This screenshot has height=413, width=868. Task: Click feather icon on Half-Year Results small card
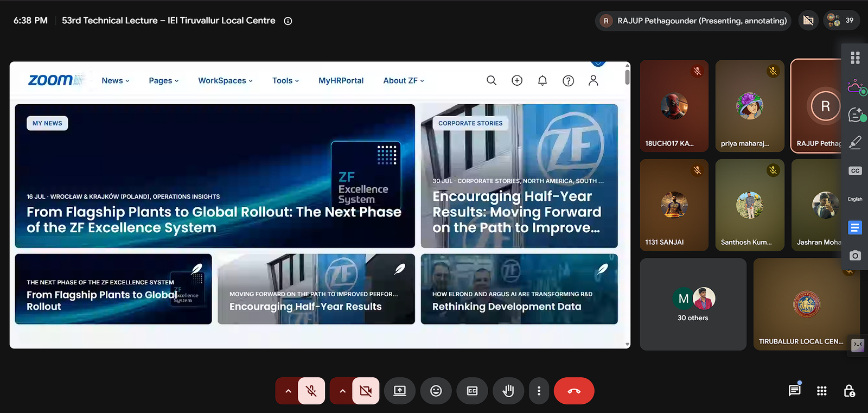point(399,269)
